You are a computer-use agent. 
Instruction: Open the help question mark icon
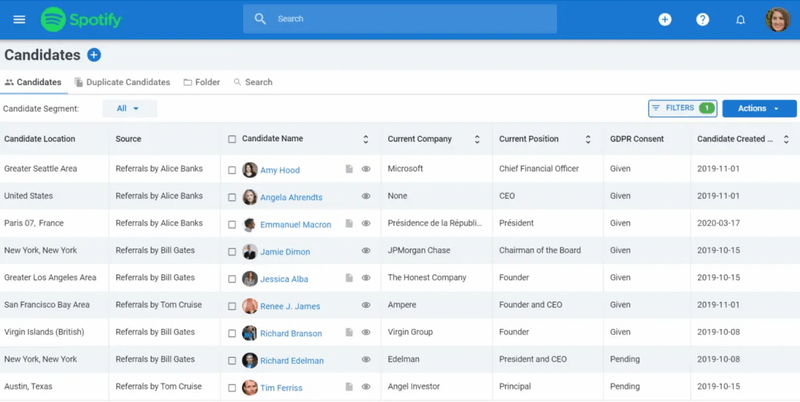point(703,19)
